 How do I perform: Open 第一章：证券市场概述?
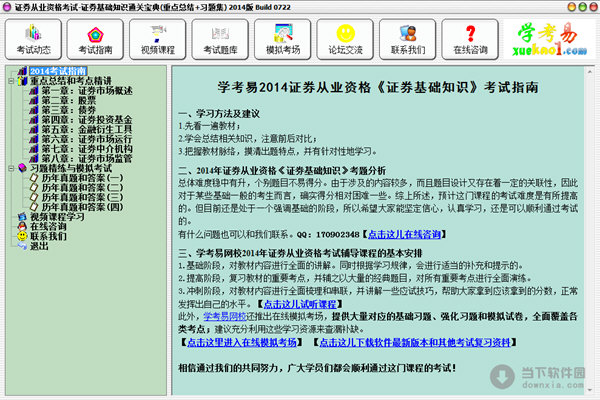click(87, 91)
